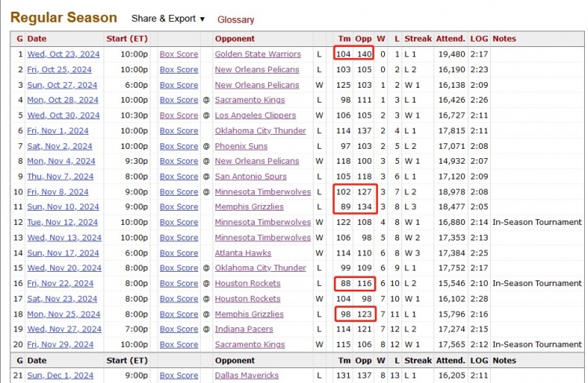
Task: Sort by Streak column in top header
Action: point(418,38)
